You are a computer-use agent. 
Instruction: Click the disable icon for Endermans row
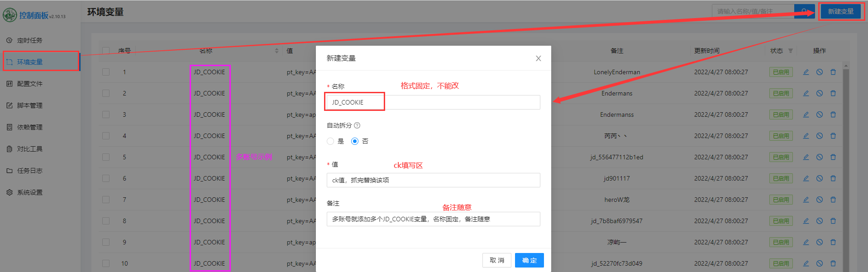coord(819,93)
